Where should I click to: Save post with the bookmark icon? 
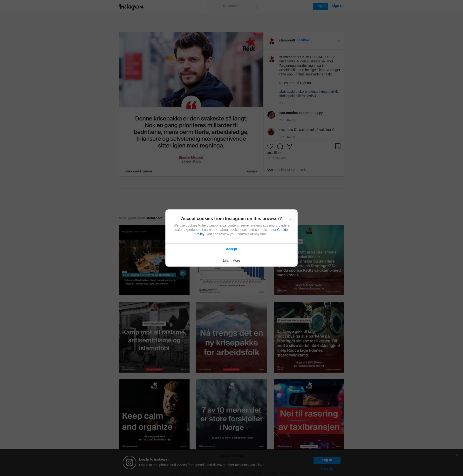(x=338, y=146)
